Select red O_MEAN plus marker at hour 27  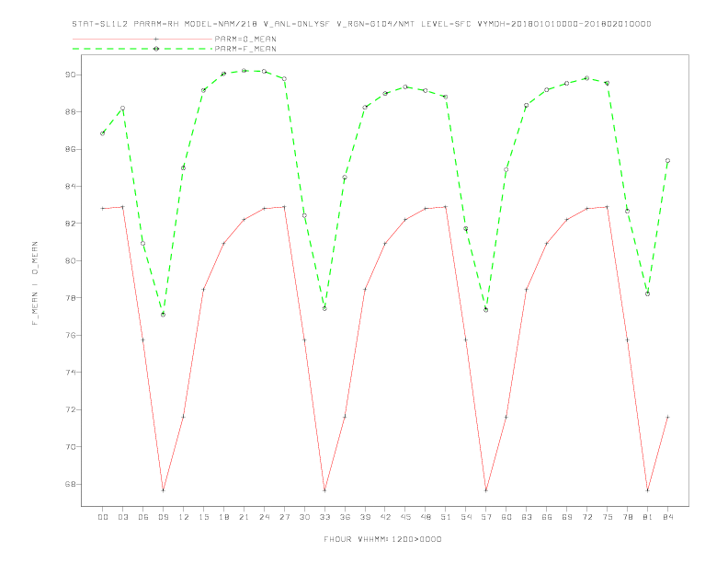coord(284,207)
